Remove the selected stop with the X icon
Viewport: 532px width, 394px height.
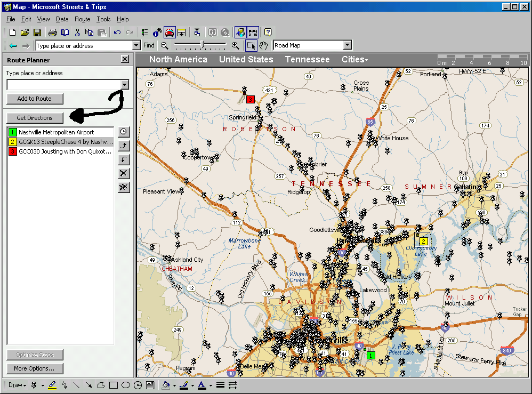click(x=124, y=173)
